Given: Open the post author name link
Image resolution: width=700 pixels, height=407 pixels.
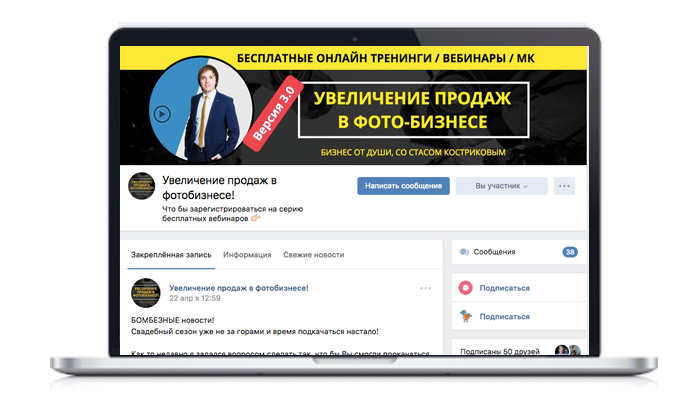Looking at the screenshot, I should point(239,288).
